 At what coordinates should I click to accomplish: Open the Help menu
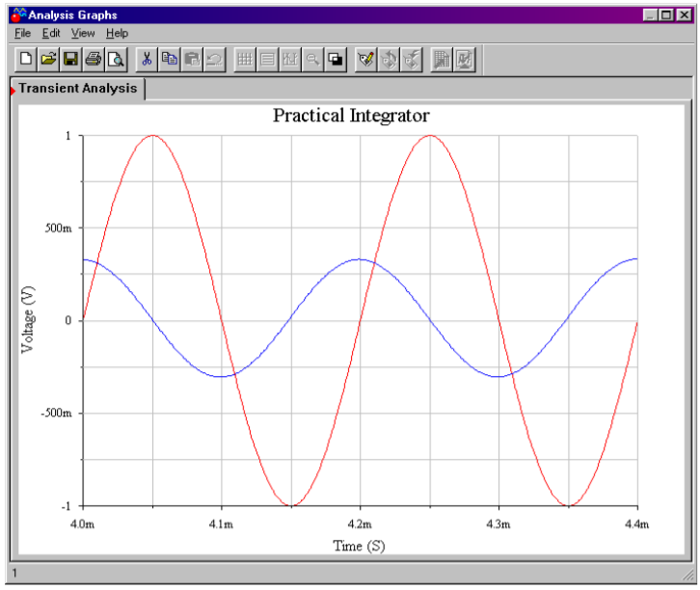pyautogui.click(x=117, y=33)
